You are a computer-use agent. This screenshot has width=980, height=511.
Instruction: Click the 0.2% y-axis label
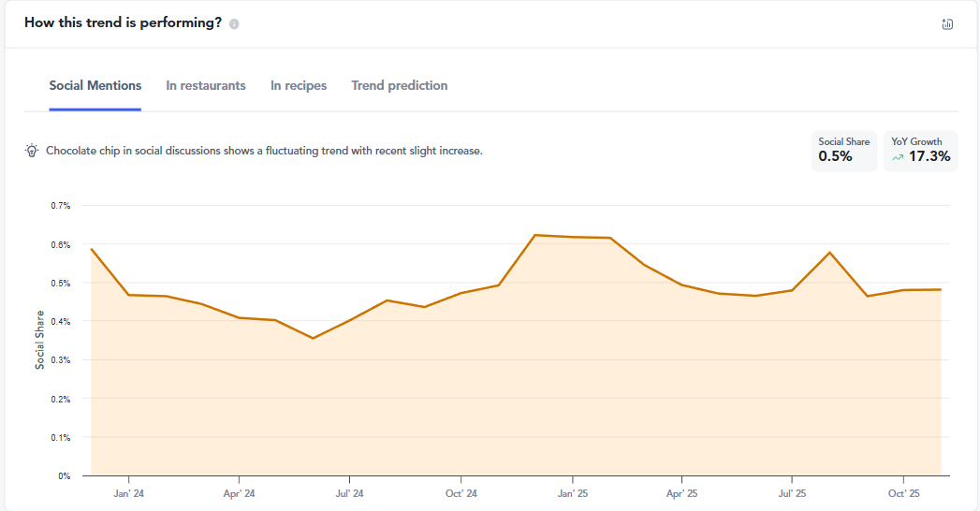61,400
